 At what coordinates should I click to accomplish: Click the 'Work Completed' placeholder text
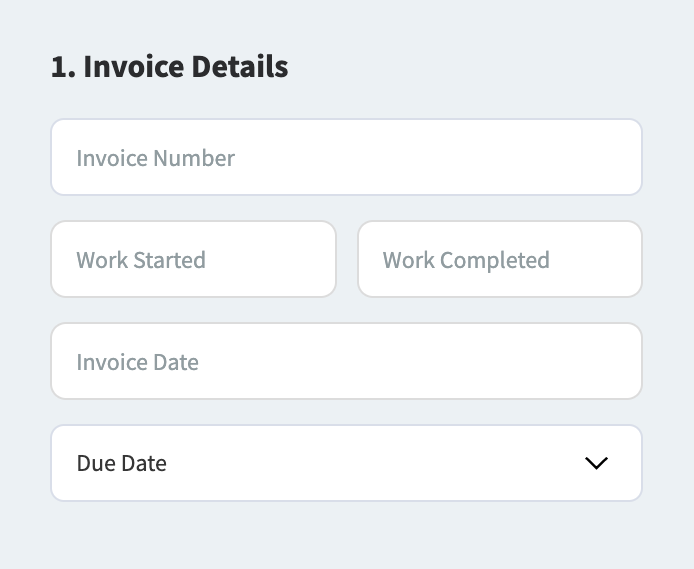[466, 260]
